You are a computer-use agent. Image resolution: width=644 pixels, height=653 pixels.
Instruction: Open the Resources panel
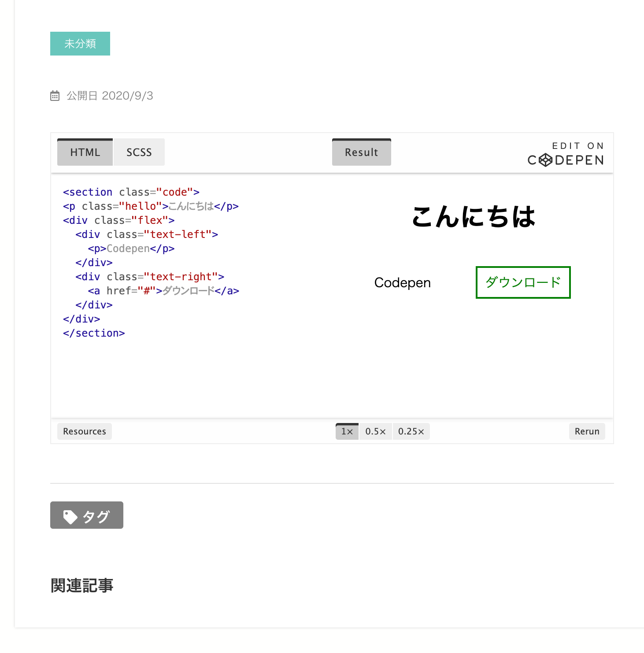tap(85, 431)
